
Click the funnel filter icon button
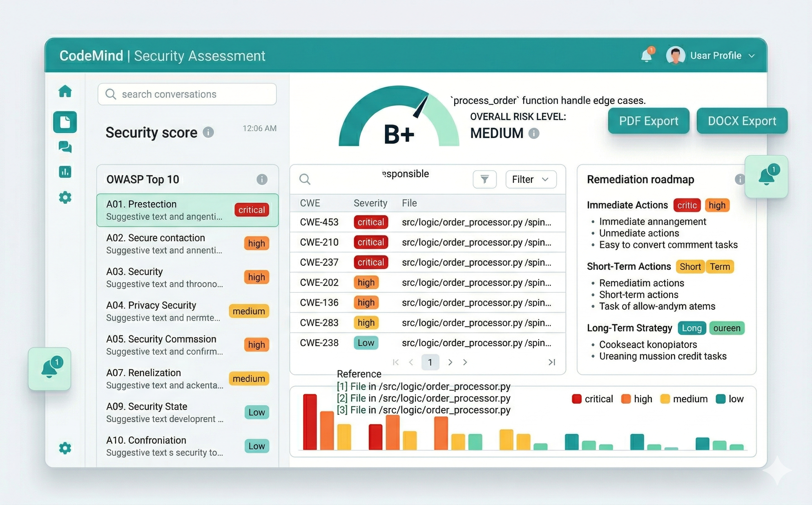tap(484, 179)
